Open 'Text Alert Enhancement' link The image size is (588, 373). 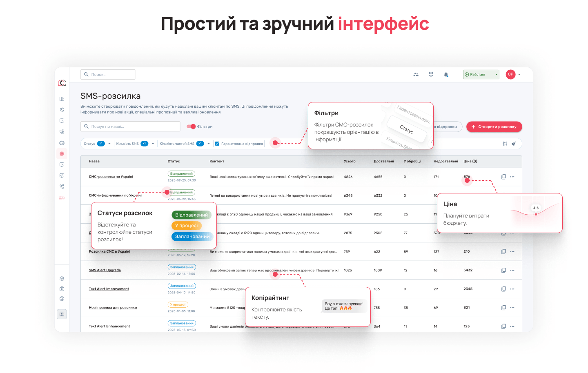coord(109,326)
